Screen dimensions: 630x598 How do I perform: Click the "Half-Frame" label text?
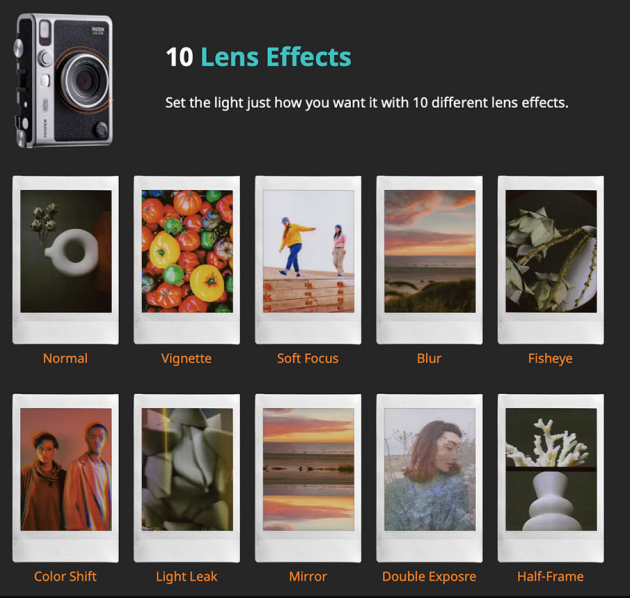coord(550,576)
